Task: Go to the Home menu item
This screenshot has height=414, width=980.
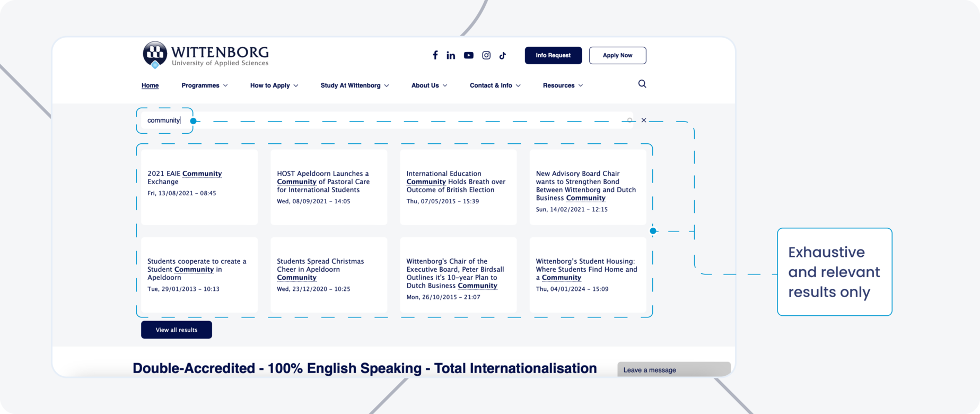Action: (x=150, y=85)
